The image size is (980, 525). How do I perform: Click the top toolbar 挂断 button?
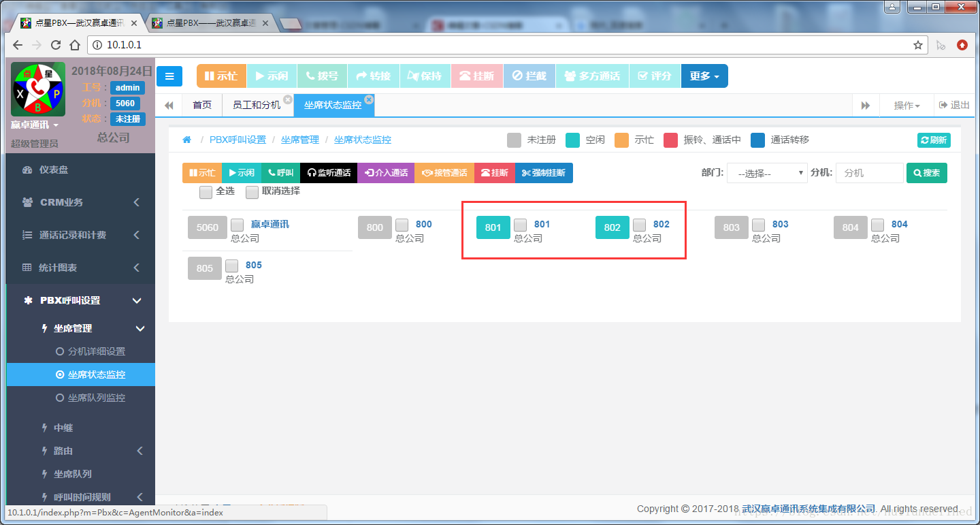point(477,76)
